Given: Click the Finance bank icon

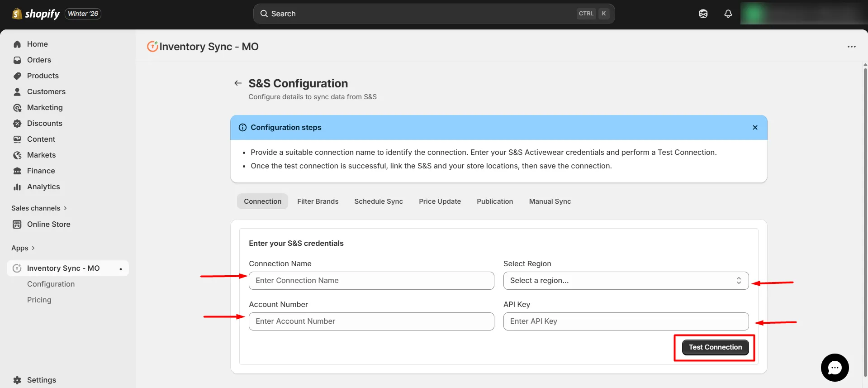Looking at the screenshot, I should [17, 171].
